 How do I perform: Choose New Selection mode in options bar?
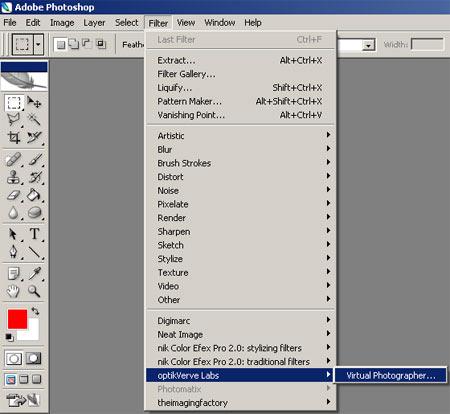(61, 44)
